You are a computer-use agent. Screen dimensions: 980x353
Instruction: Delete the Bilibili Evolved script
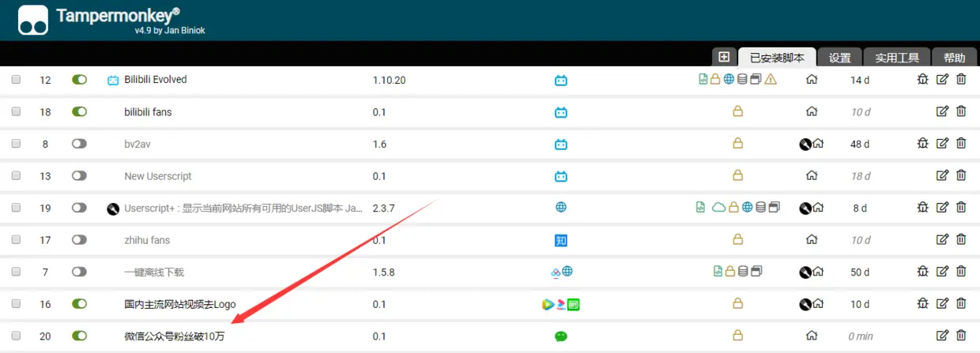pos(961,79)
